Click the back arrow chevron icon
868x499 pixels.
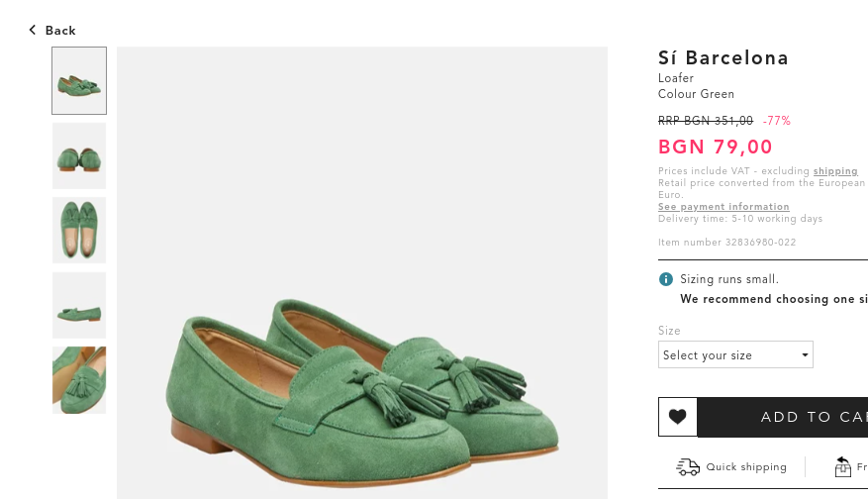tap(33, 31)
